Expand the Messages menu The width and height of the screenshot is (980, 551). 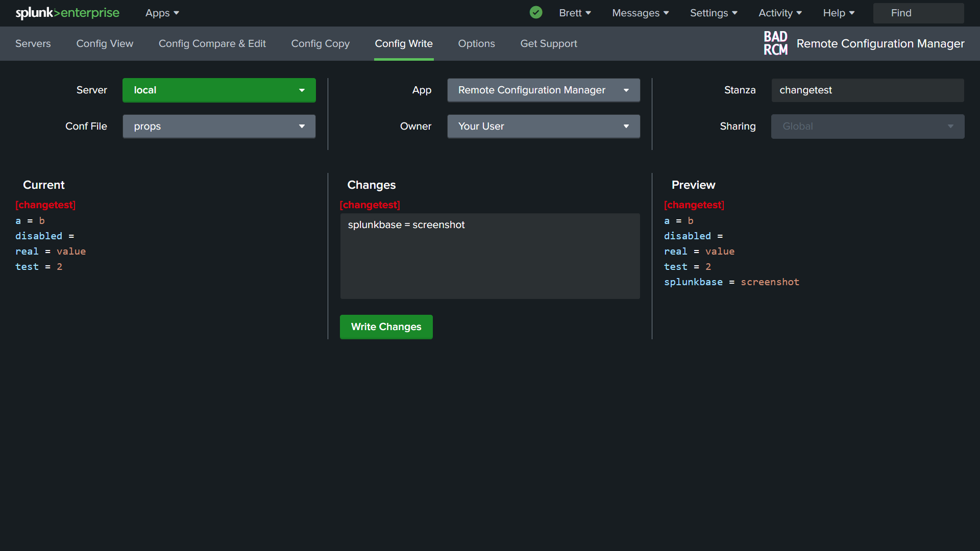pyautogui.click(x=640, y=13)
